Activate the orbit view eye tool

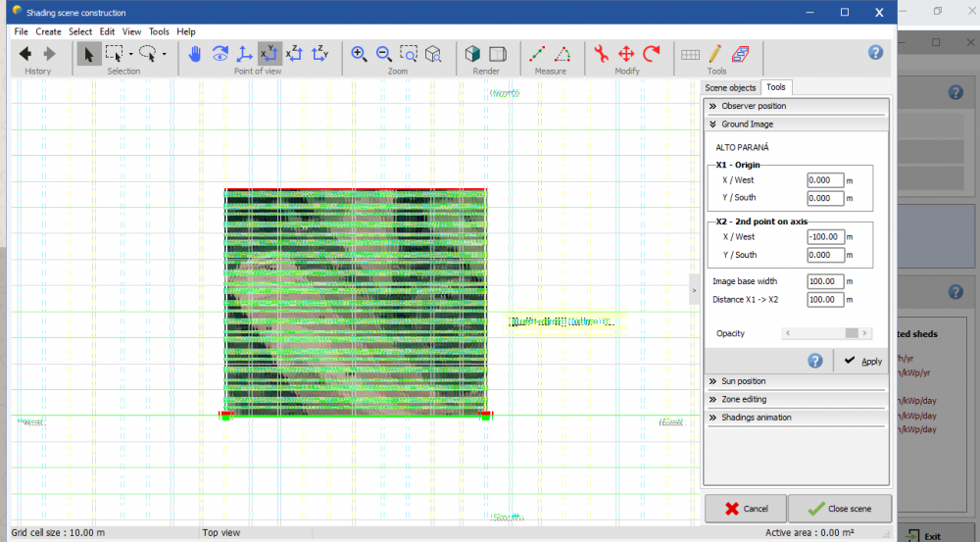(x=220, y=54)
